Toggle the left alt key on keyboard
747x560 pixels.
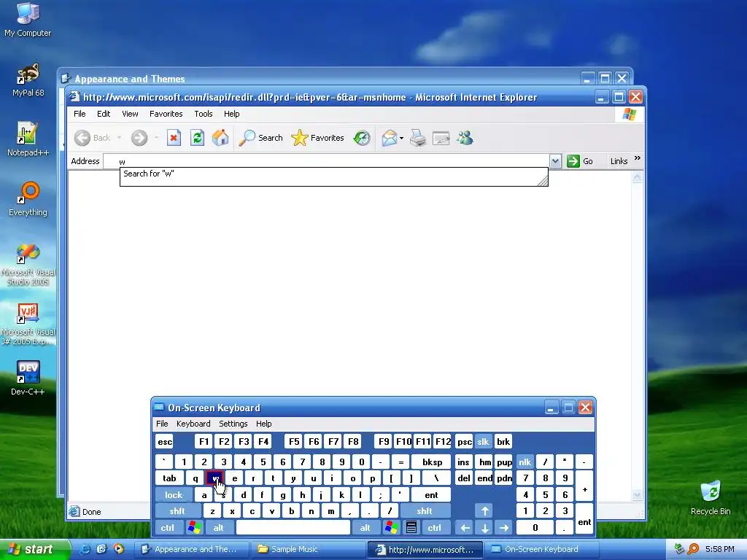coord(219,528)
